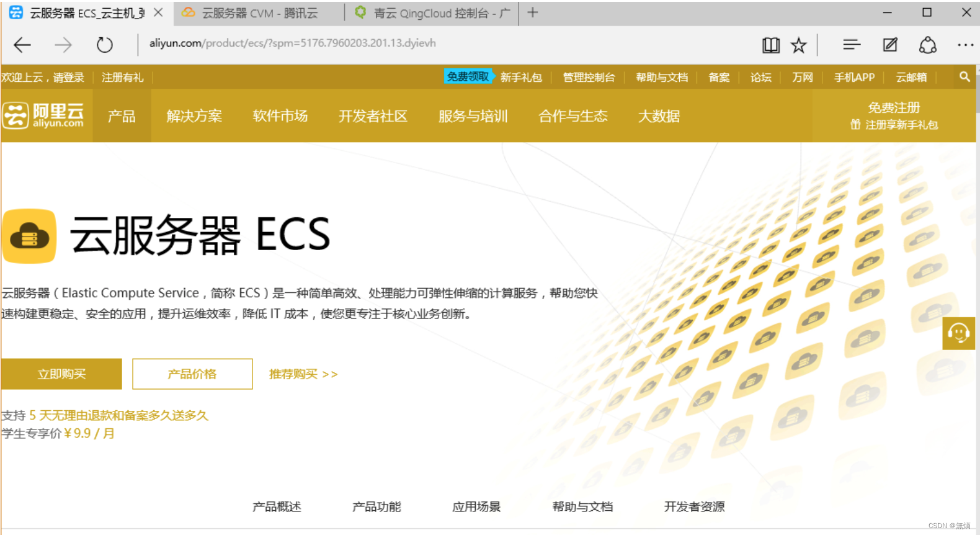980x535 pixels.
Task: Select the 云服务器 ECS browser tab
Action: [87, 13]
